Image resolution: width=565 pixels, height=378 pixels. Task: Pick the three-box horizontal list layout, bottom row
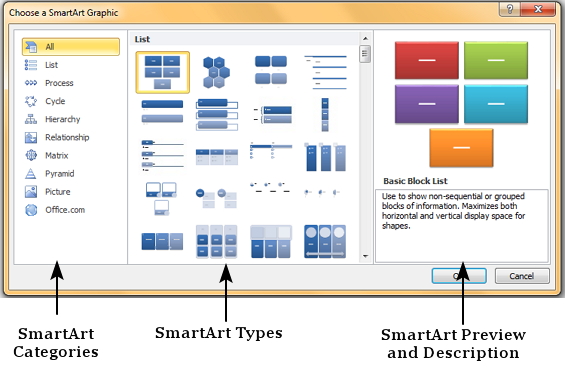pos(162,241)
